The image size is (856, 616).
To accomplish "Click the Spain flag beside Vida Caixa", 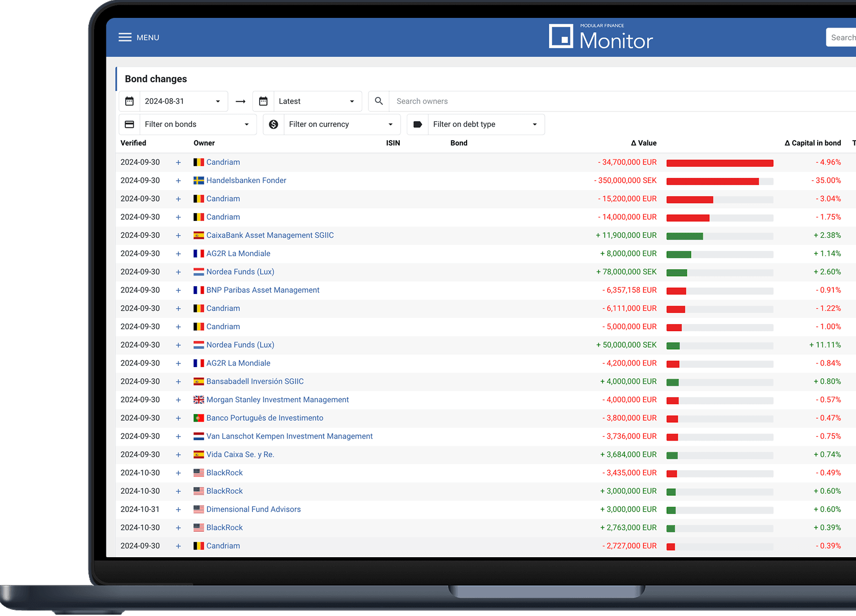I will [x=199, y=454].
